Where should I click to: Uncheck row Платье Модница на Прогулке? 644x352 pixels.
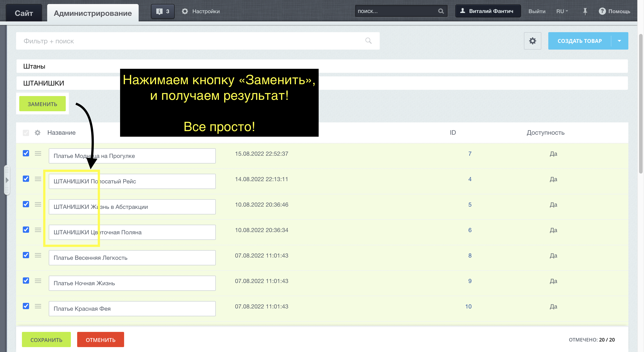point(26,153)
